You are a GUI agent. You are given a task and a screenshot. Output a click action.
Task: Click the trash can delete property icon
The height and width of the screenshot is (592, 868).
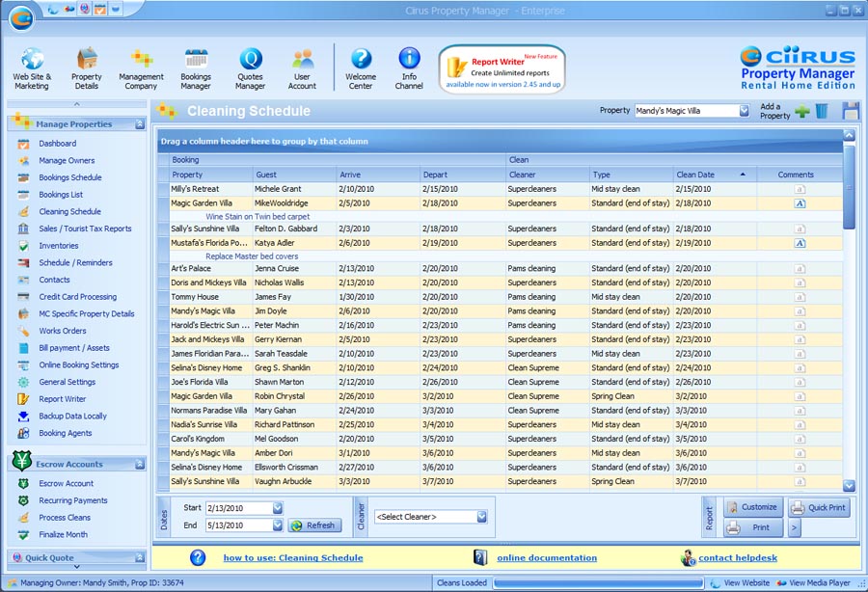pyautogui.click(x=822, y=111)
